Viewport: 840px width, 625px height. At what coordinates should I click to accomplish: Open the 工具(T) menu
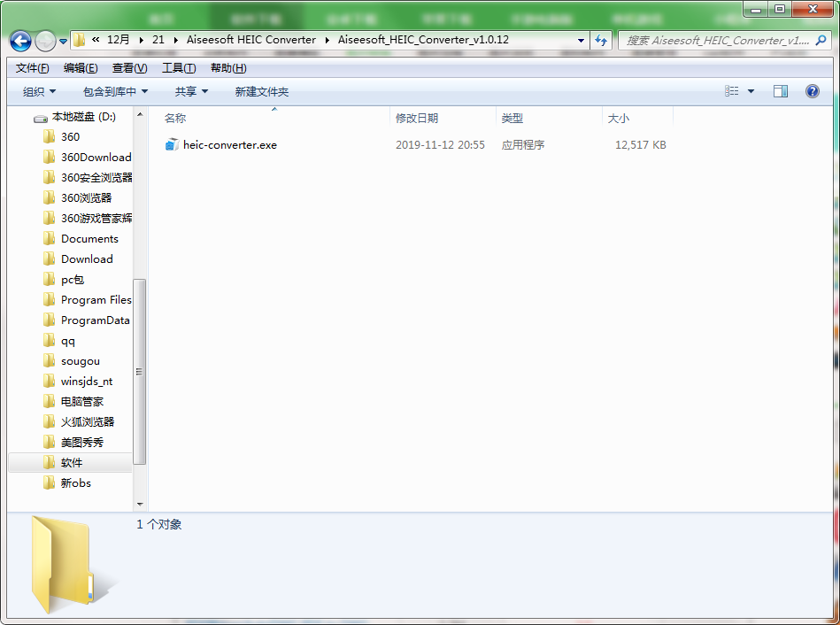coord(179,68)
